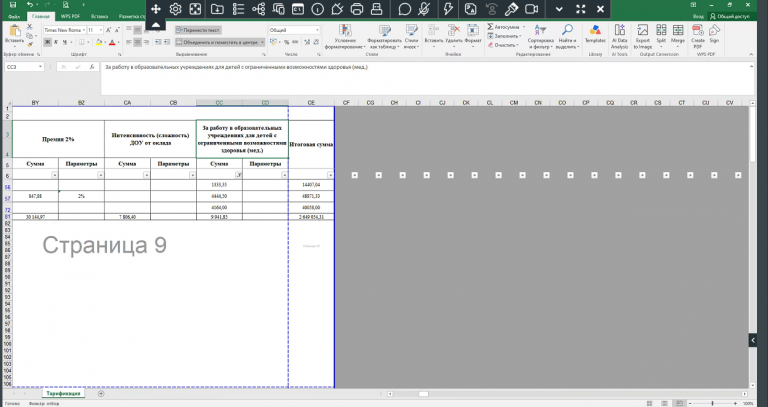This screenshot has height=407, width=768.
Task: Open Сортировка и фильтр
Action: coord(541,36)
